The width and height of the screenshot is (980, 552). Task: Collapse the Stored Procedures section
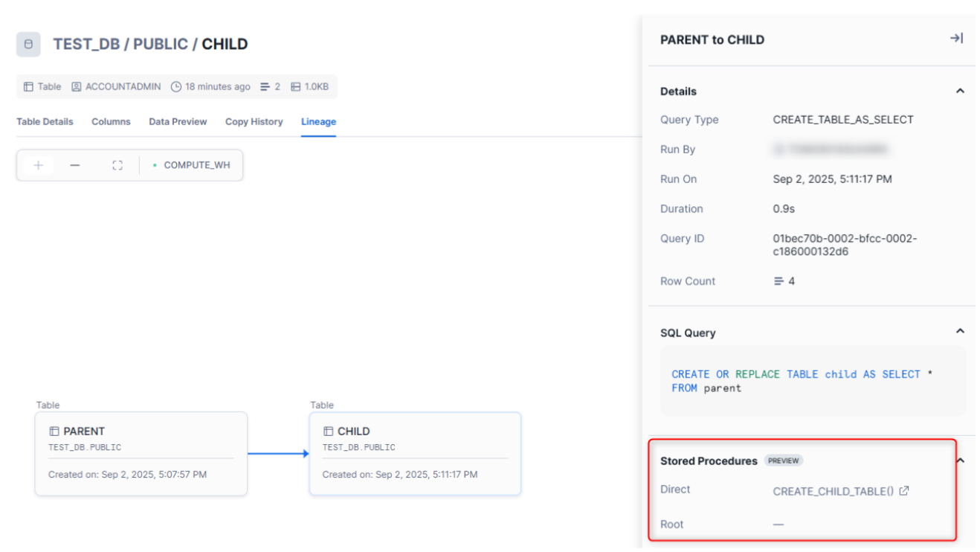click(x=960, y=460)
